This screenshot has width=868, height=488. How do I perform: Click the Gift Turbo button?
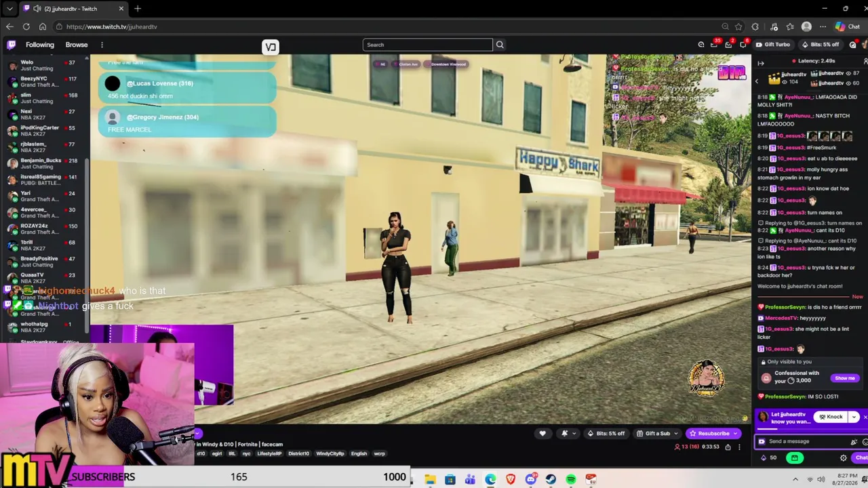pyautogui.click(x=772, y=45)
